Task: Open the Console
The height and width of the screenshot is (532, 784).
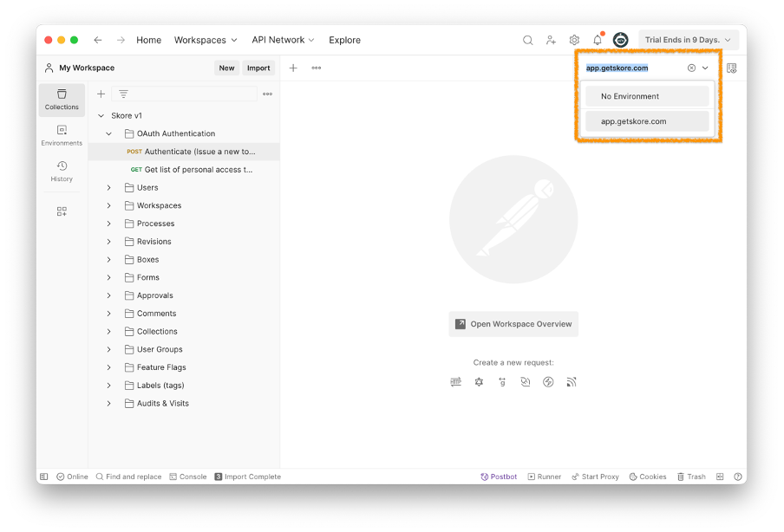Action: 188,477
